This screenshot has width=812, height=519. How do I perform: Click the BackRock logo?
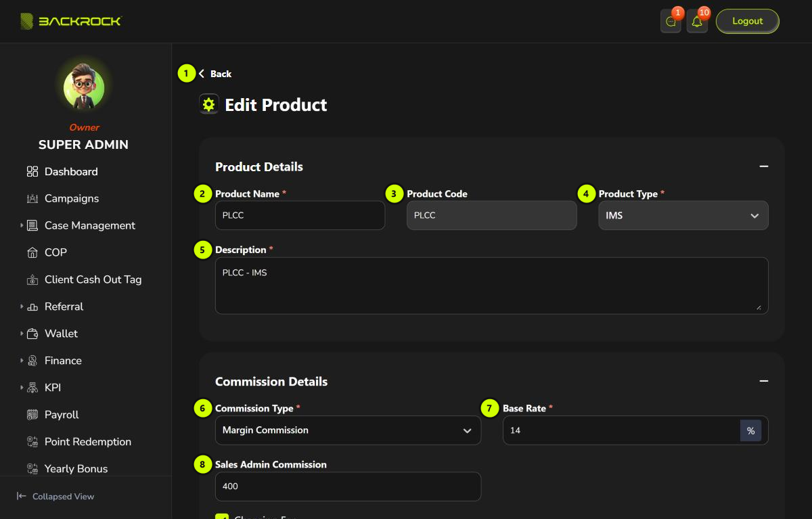70,21
